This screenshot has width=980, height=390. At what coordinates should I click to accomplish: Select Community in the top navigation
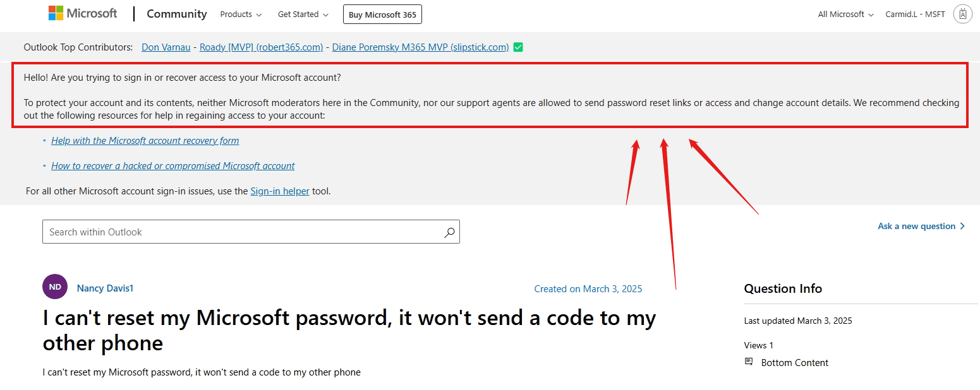(176, 14)
